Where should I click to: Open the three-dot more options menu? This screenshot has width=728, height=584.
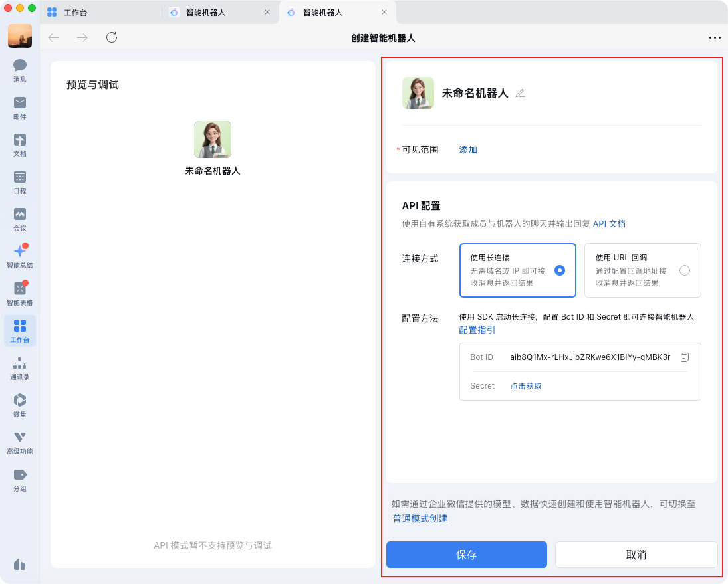click(715, 37)
